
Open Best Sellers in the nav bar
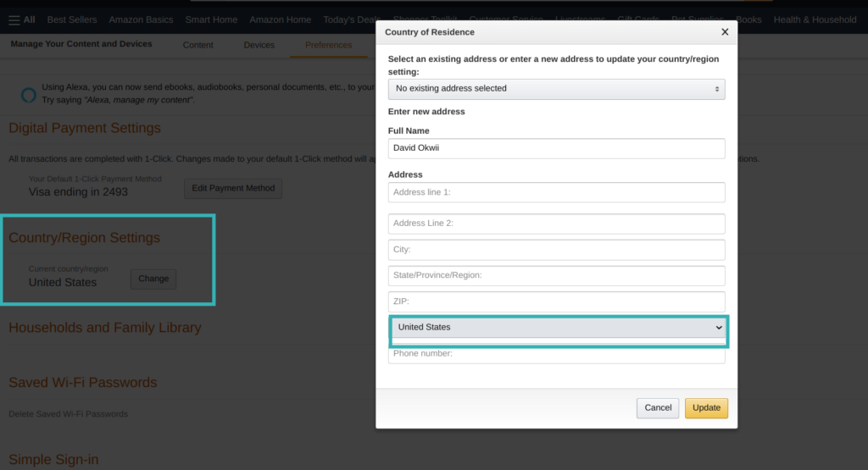[72, 20]
